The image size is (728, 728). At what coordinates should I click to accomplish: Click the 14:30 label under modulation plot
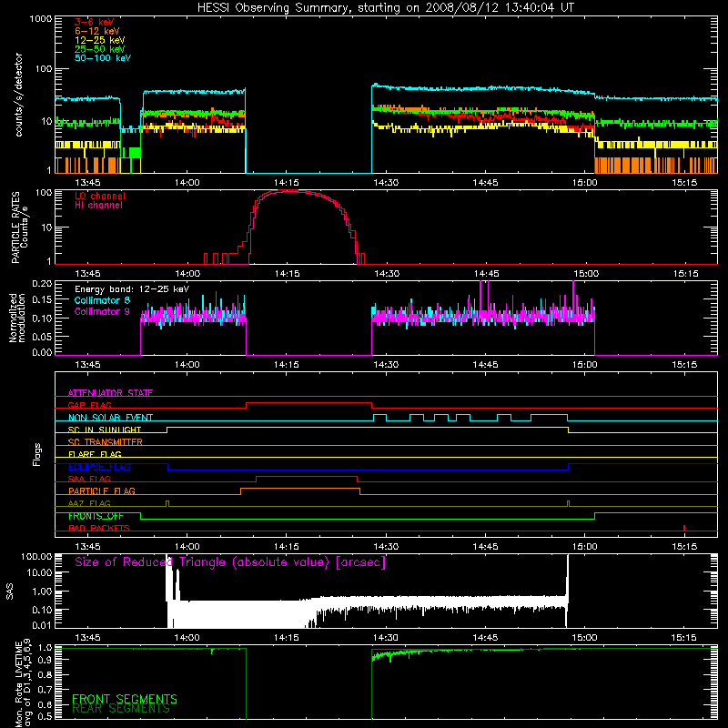pos(386,365)
